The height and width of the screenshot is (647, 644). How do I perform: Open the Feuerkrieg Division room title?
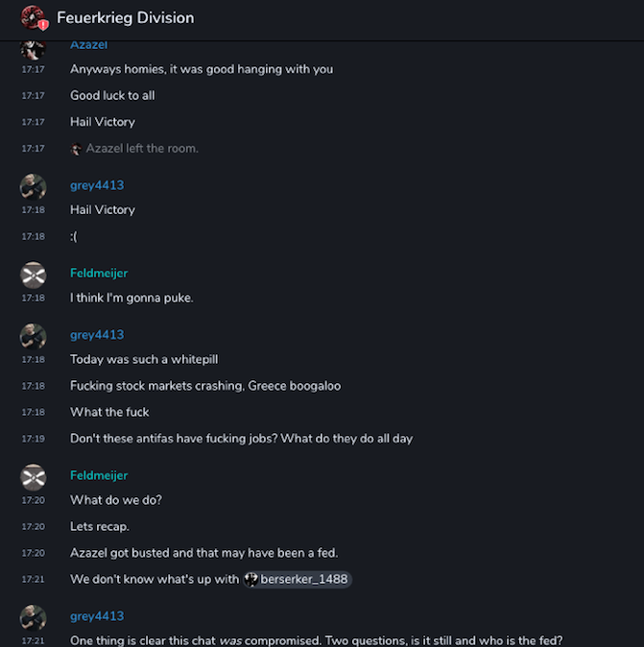[125, 17]
